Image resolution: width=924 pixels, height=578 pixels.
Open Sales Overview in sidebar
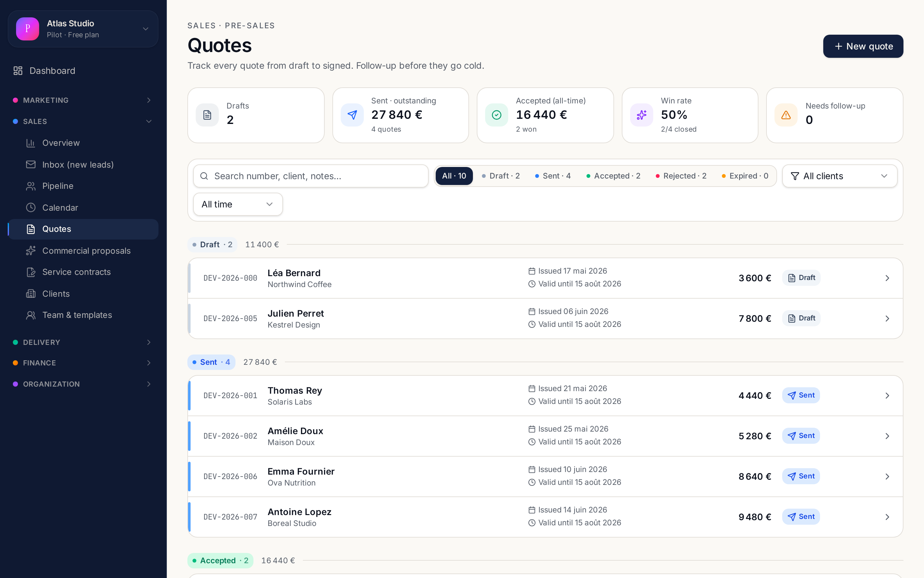(83, 143)
